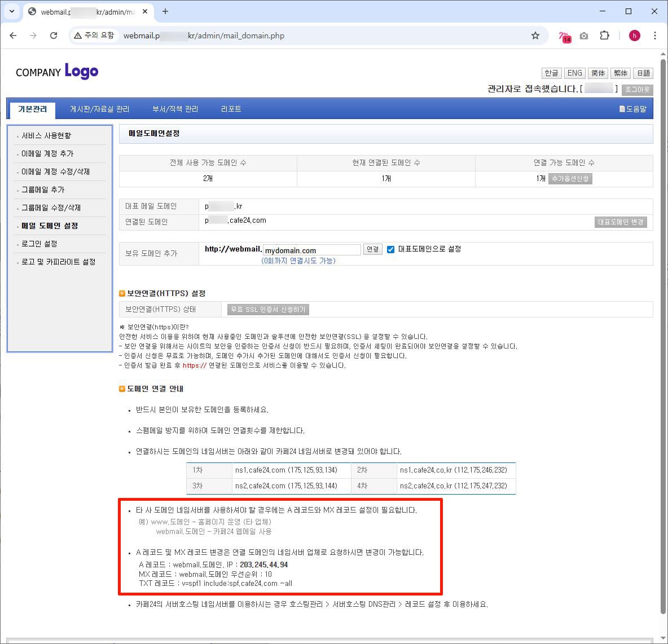Open the red extension icon with badge 14

pos(565,37)
